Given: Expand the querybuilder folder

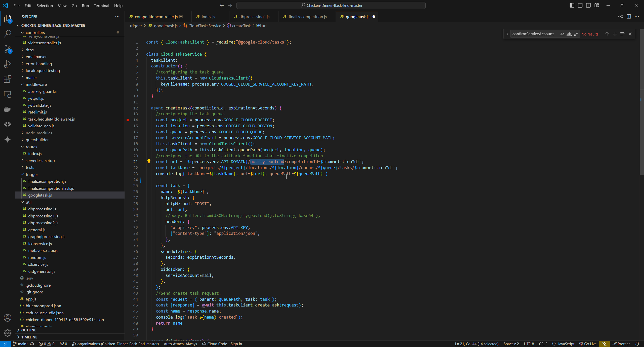Looking at the screenshot, I should pos(37,140).
